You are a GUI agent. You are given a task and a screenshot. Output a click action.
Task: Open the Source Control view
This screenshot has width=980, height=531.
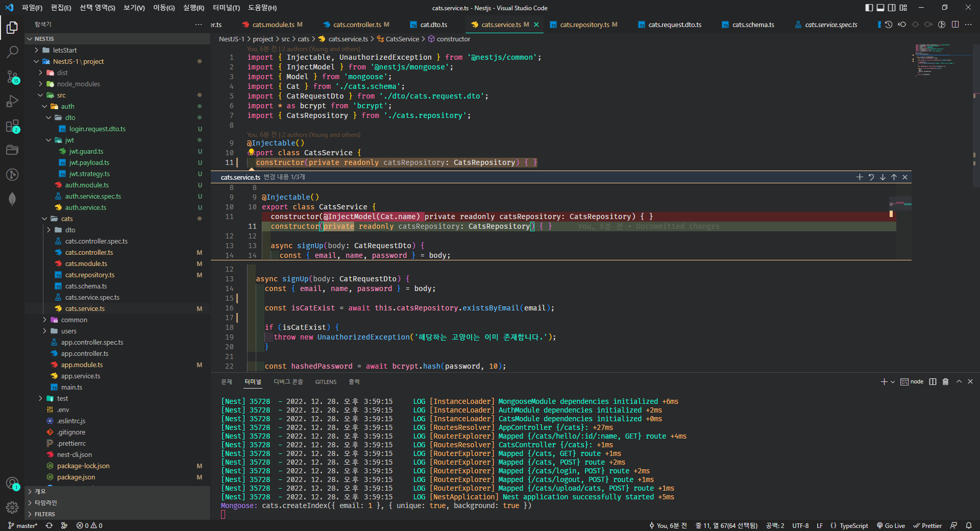12,77
